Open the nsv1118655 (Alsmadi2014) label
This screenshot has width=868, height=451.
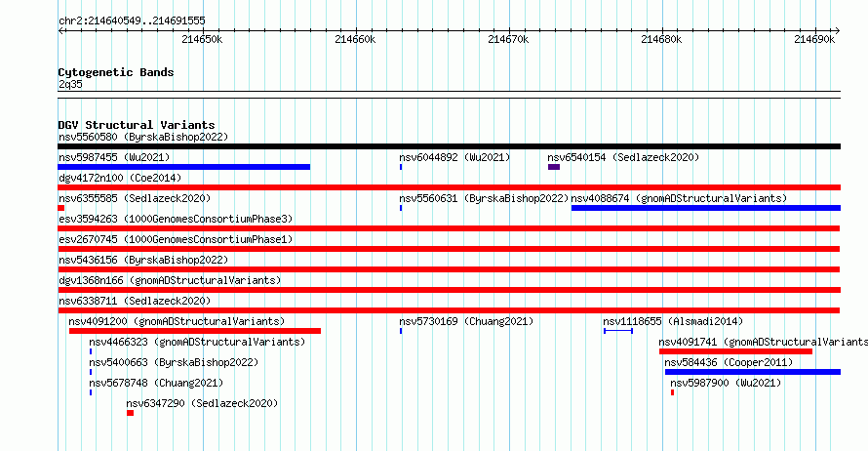click(x=673, y=321)
